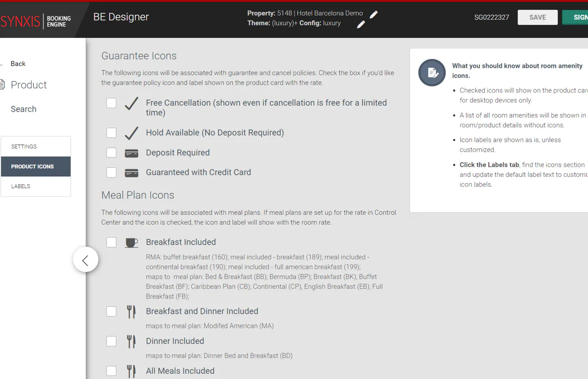The image size is (588, 379).
Task: Click the Hold Available (No Deposit Required) label
Action: (215, 133)
